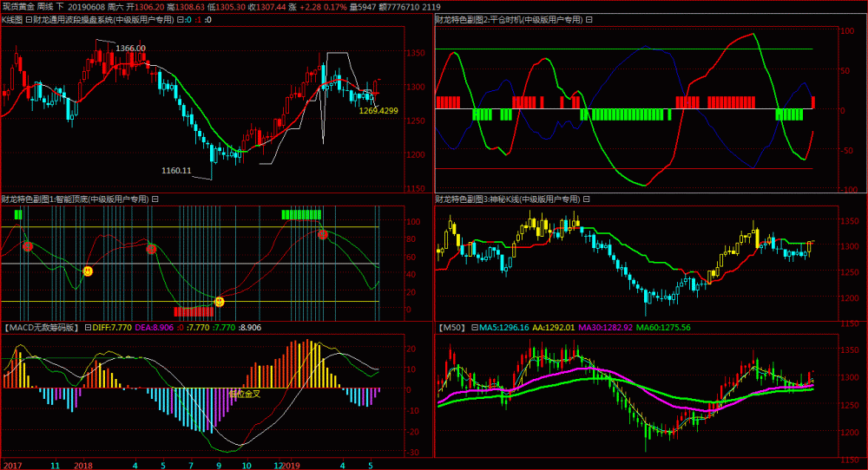Image resolution: width=868 pixels, height=470 pixels.
Task: Click the month 9 time axis label
Action: click(x=219, y=465)
